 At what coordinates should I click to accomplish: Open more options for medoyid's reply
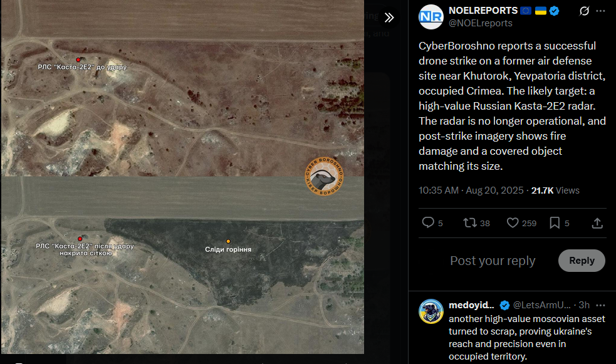tap(600, 305)
